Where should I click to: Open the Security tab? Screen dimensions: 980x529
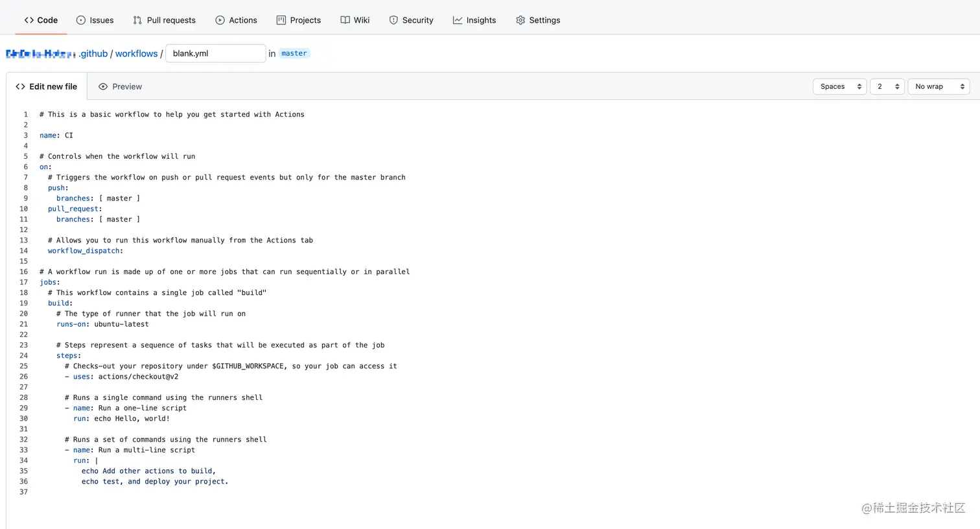point(411,20)
